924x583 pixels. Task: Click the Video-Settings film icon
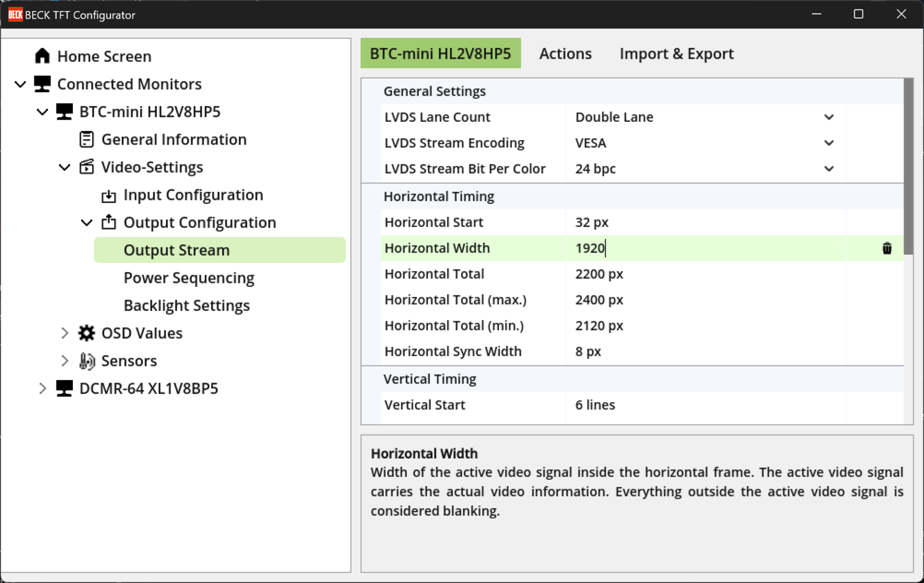86,167
